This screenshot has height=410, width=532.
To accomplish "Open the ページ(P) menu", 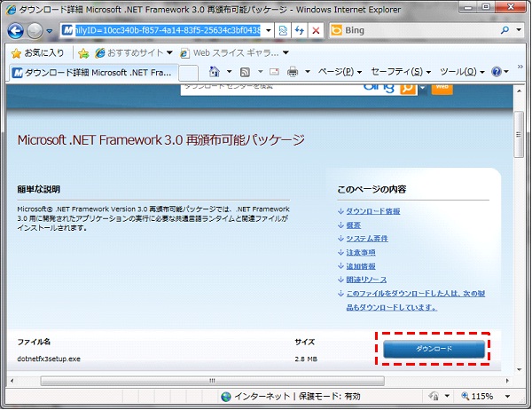I will [340, 72].
